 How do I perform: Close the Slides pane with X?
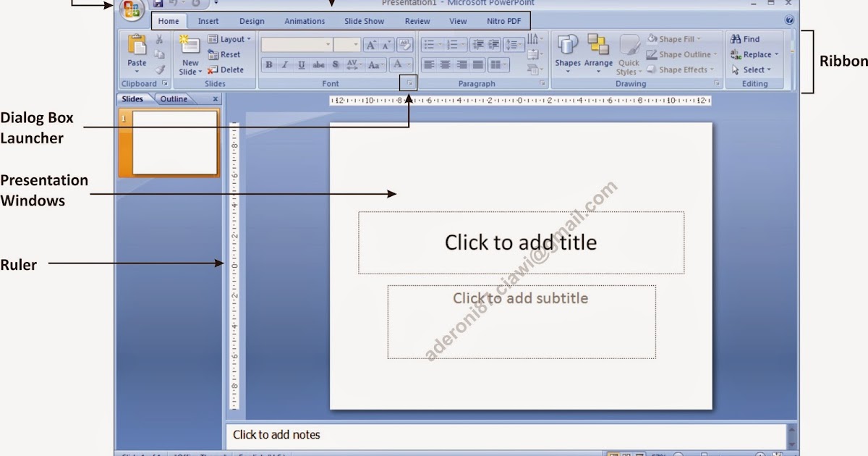215,99
